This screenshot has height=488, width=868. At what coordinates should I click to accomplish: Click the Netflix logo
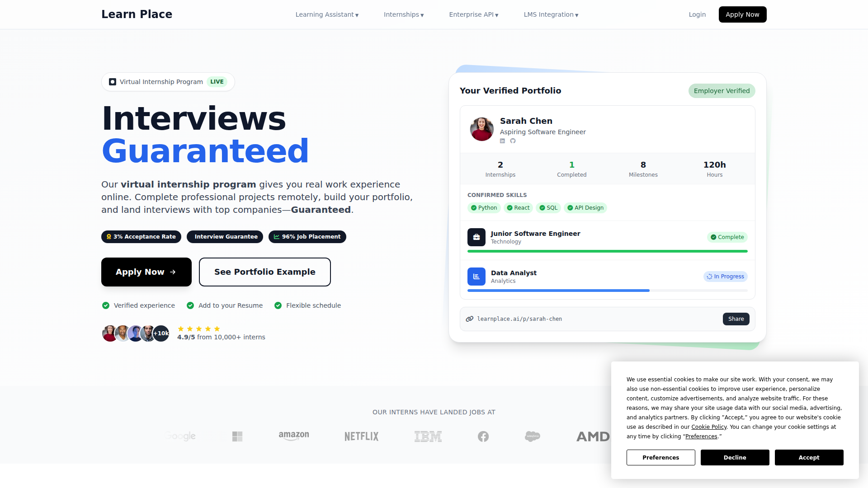click(x=361, y=436)
